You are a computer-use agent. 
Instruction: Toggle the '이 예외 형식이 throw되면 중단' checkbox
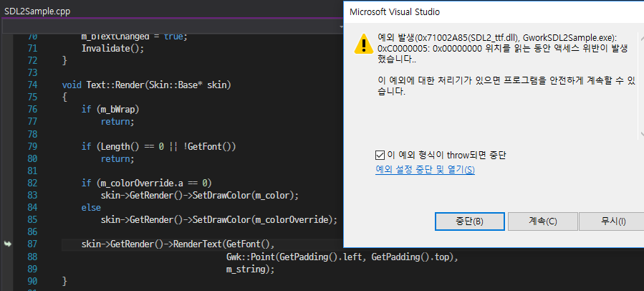(380, 156)
